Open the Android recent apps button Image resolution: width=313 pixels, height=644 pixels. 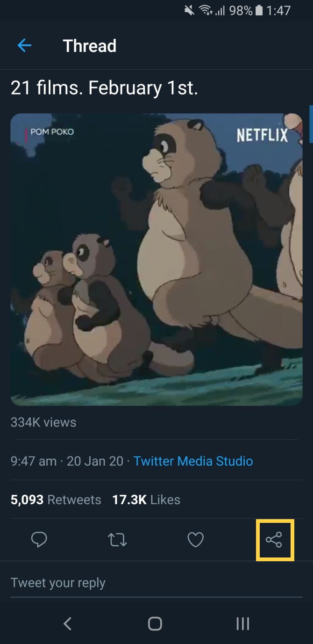pos(242,623)
